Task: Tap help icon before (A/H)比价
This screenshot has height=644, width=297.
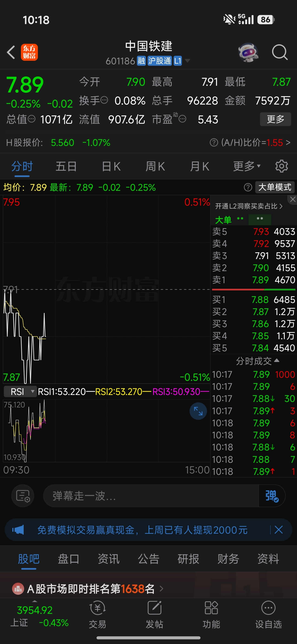Action: [214, 142]
